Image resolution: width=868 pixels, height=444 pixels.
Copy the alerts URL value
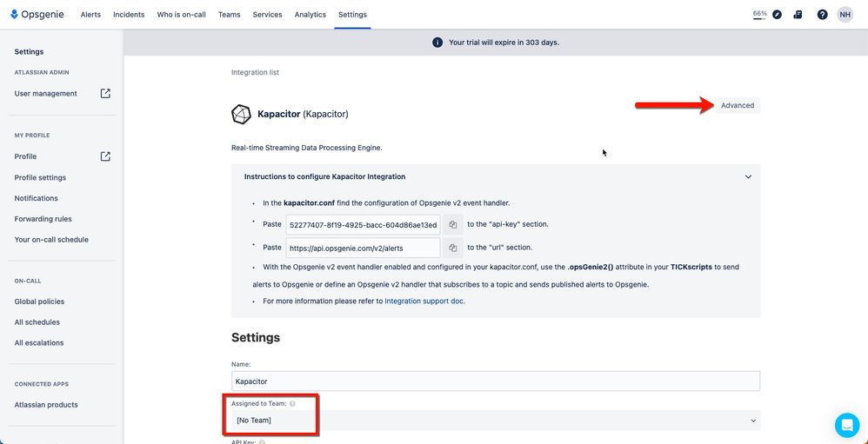(453, 248)
